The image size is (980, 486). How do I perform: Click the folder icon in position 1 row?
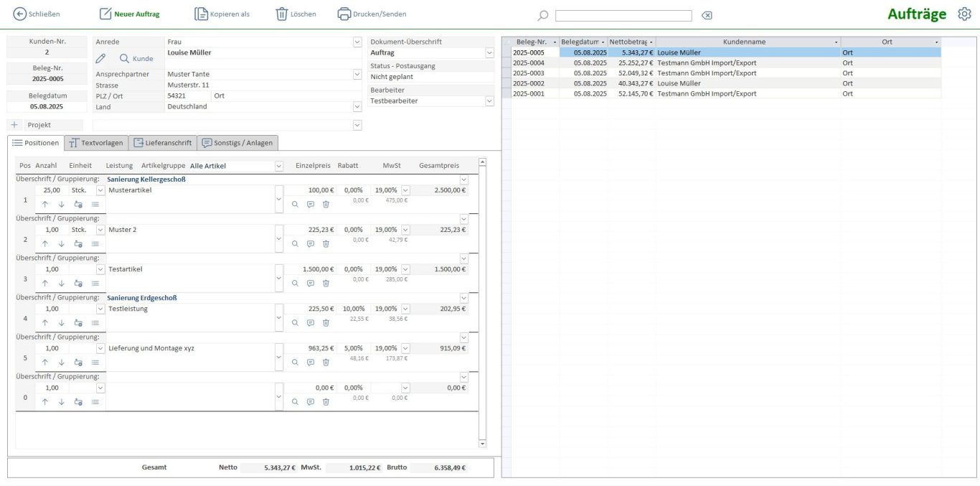point(79,205)
